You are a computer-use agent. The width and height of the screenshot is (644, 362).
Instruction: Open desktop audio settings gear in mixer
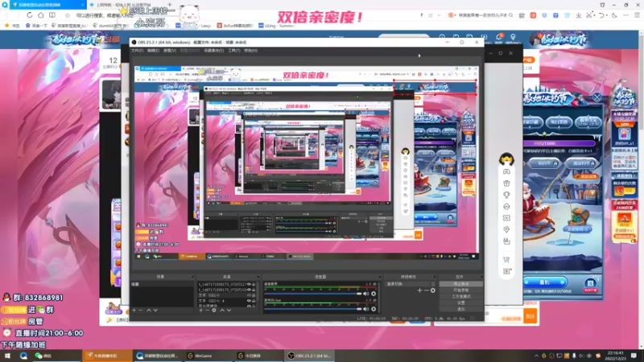374,294
